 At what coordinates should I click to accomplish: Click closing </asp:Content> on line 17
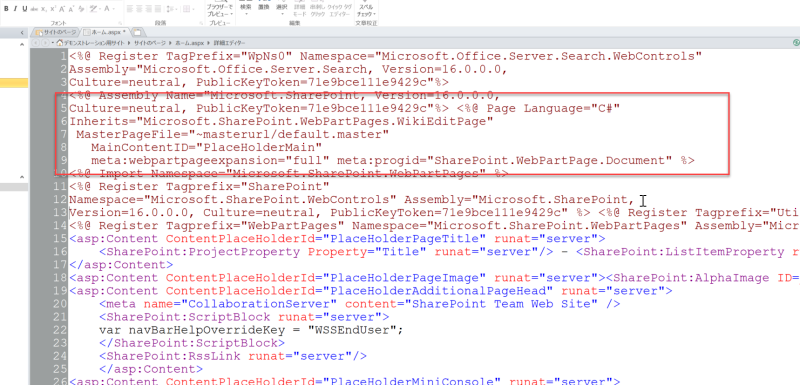click(x=121, y=265)
